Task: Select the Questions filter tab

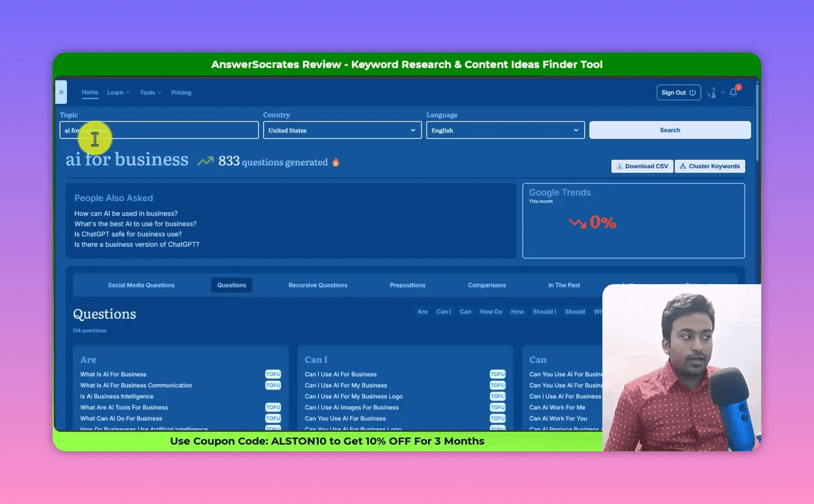Action: 231,285
